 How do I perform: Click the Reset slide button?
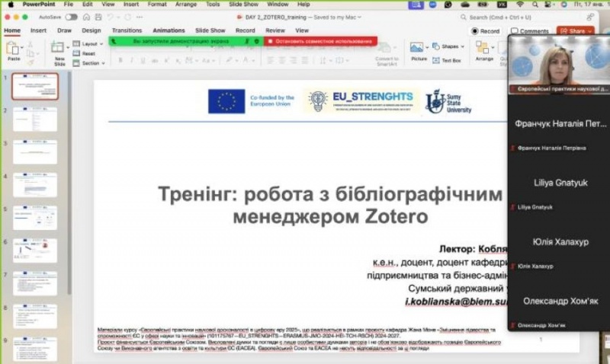pyautogui.click(x=85, y=53)
